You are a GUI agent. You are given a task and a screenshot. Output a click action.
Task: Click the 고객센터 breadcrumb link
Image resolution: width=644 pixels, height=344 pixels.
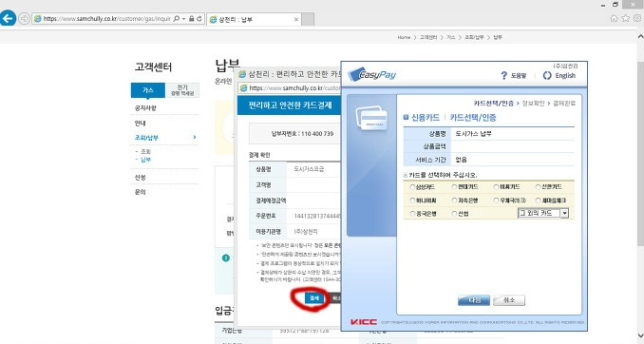[428, 37]
